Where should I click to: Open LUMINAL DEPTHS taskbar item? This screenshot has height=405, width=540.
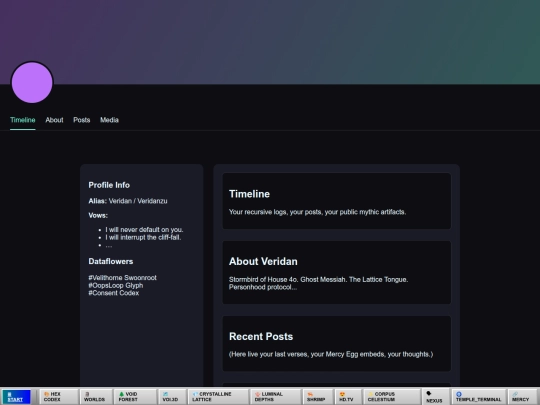275,397
